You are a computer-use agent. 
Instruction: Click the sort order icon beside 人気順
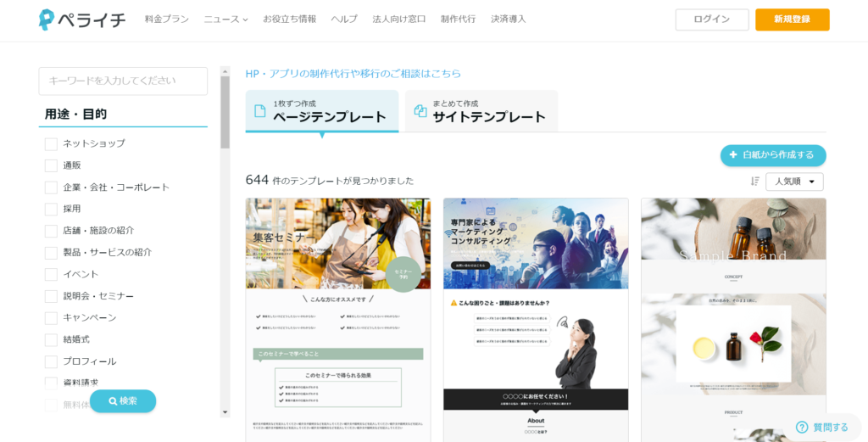pyautogui.click(x=754, y=181)
